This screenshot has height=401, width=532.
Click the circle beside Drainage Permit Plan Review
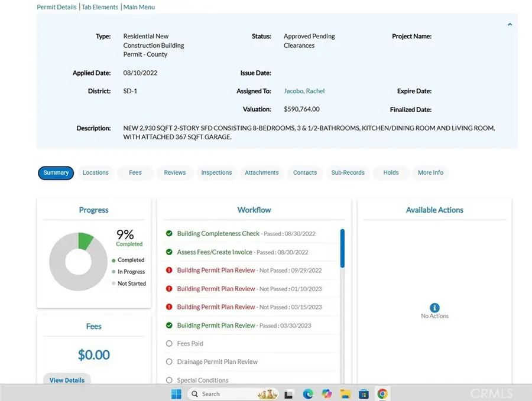point(169,361)
